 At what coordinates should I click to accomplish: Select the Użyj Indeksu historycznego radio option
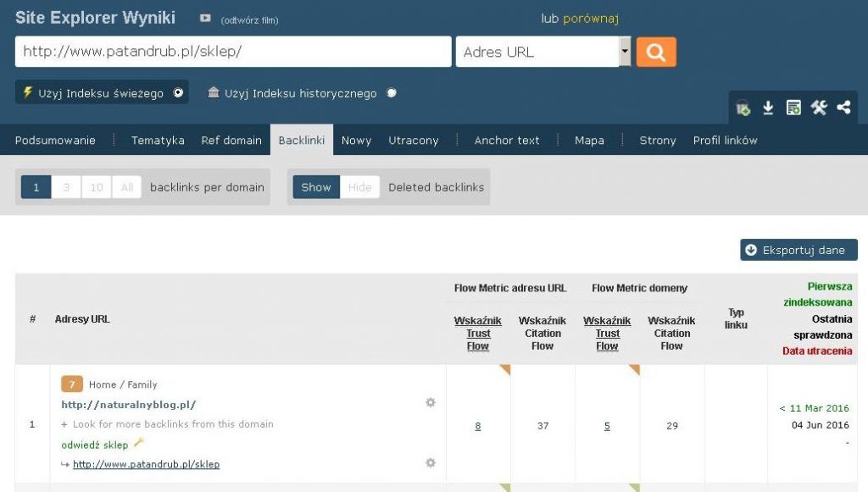coord(392,93)
